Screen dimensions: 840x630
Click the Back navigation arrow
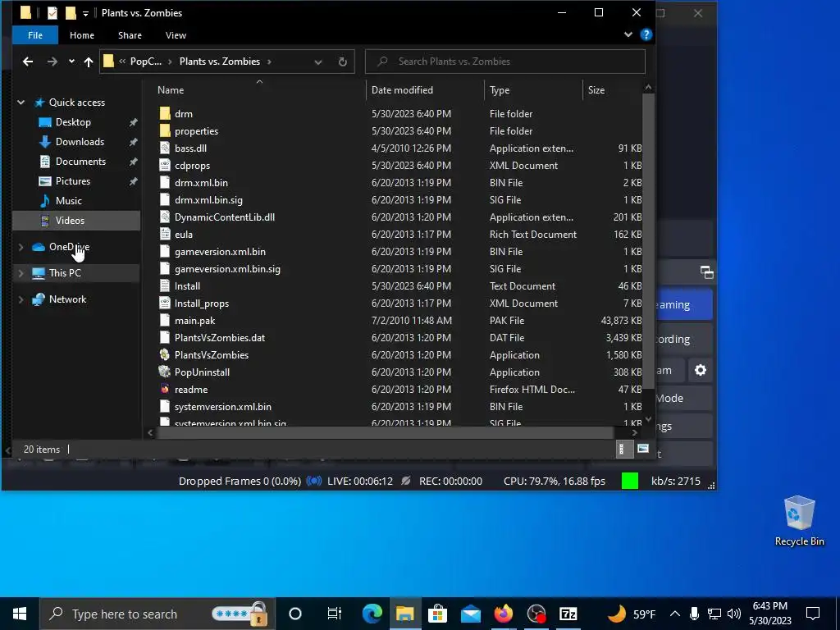click(x=28, y=62)
